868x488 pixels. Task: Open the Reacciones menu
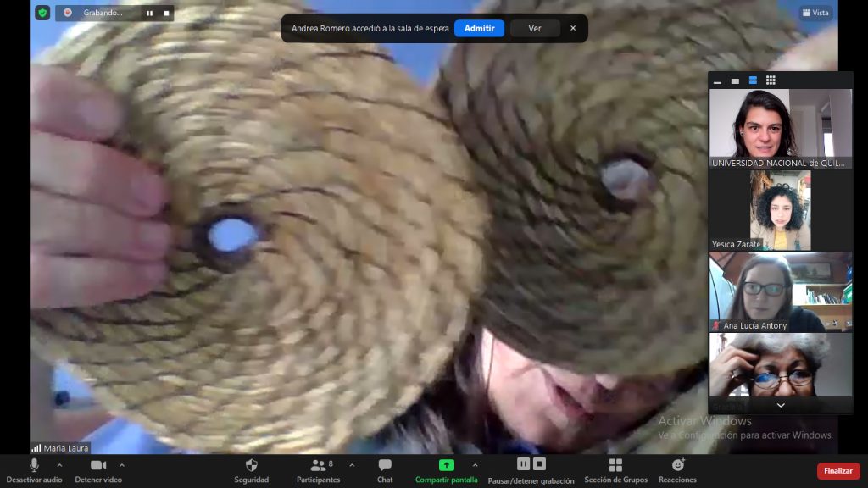pos(677,470)
